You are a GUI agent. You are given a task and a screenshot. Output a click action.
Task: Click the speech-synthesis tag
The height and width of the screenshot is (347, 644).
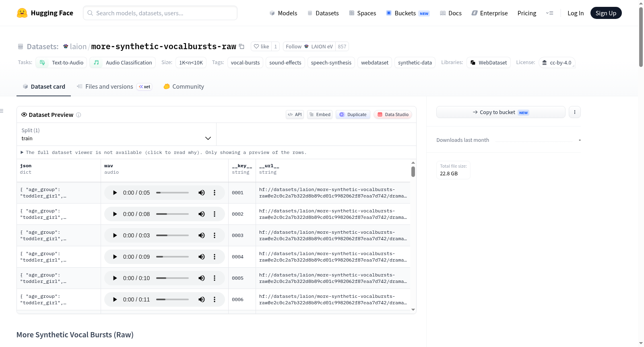331,62
